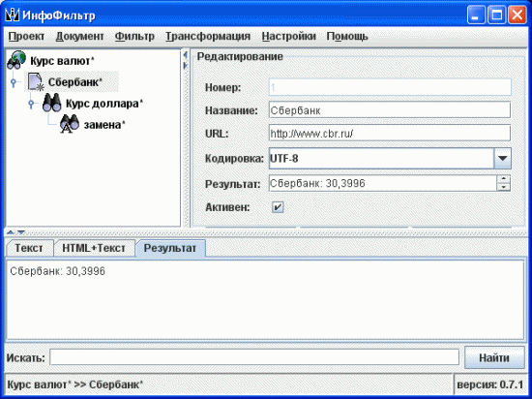Open the Проект menu
Viewport: 532px width, 399px height.
click(x=26, y=36)
